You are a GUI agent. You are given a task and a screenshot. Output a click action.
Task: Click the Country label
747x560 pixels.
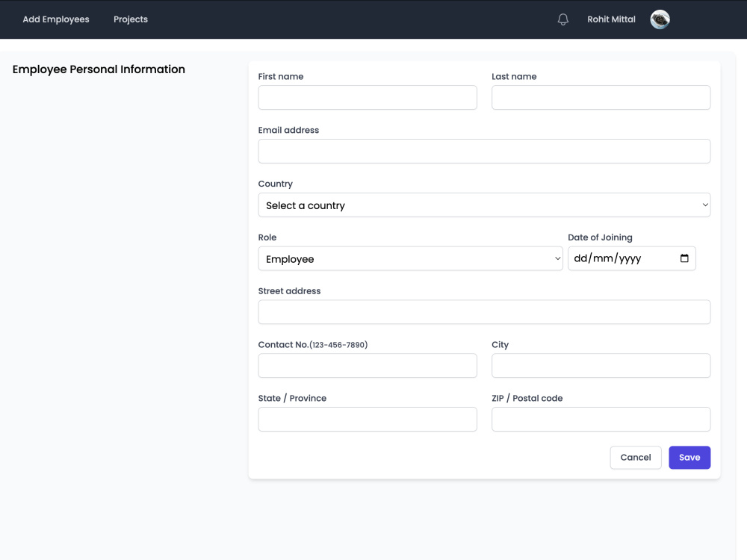coord(276,184)
